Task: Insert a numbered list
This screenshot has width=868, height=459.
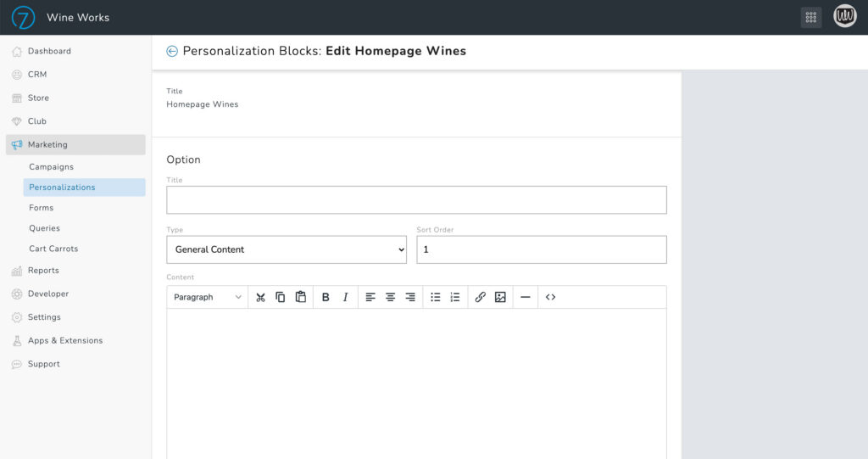Action: click(x=455, y=297)
